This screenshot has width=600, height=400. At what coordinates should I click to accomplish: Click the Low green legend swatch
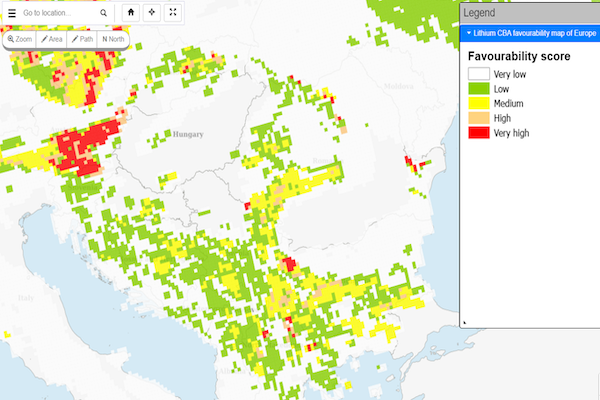click(x=479, y=89)
